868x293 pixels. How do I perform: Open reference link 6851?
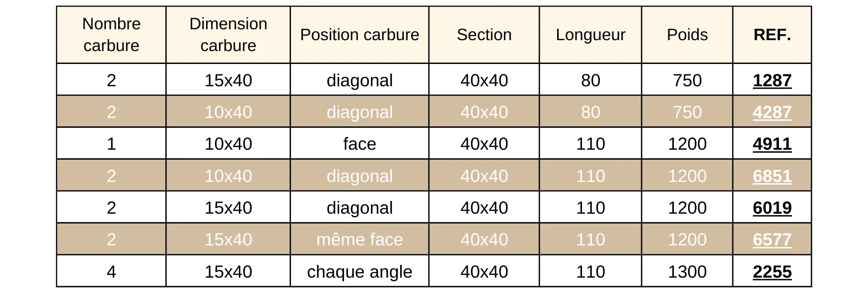(772, 176)
